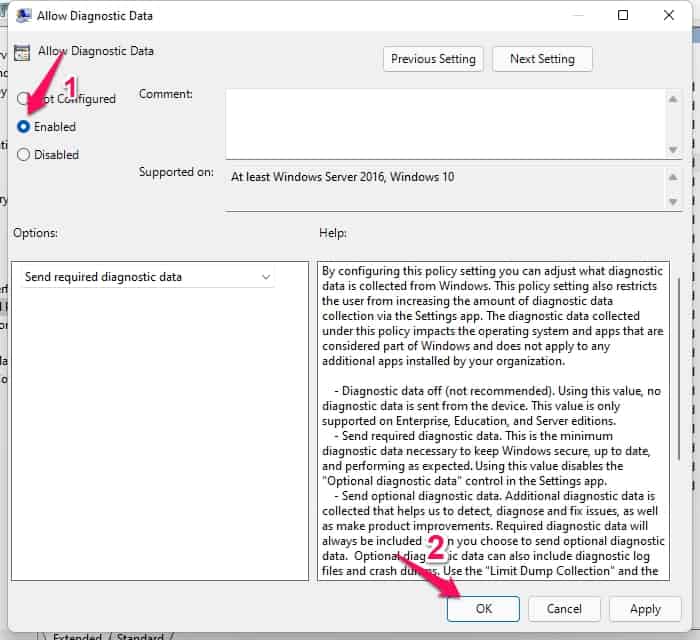
Task: Click the Cancel button
Action: click(x=564, y=609)
